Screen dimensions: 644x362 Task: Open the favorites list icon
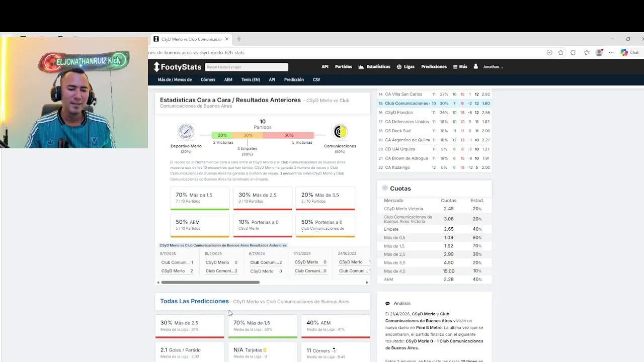(587, 52)
